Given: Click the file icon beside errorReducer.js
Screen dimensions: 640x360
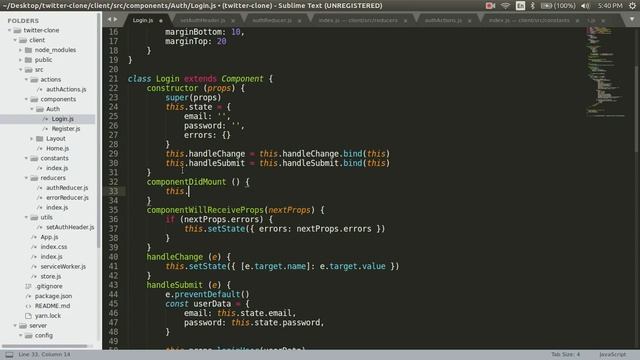Looking at the screenshot, I should click(x=40, y=198).
